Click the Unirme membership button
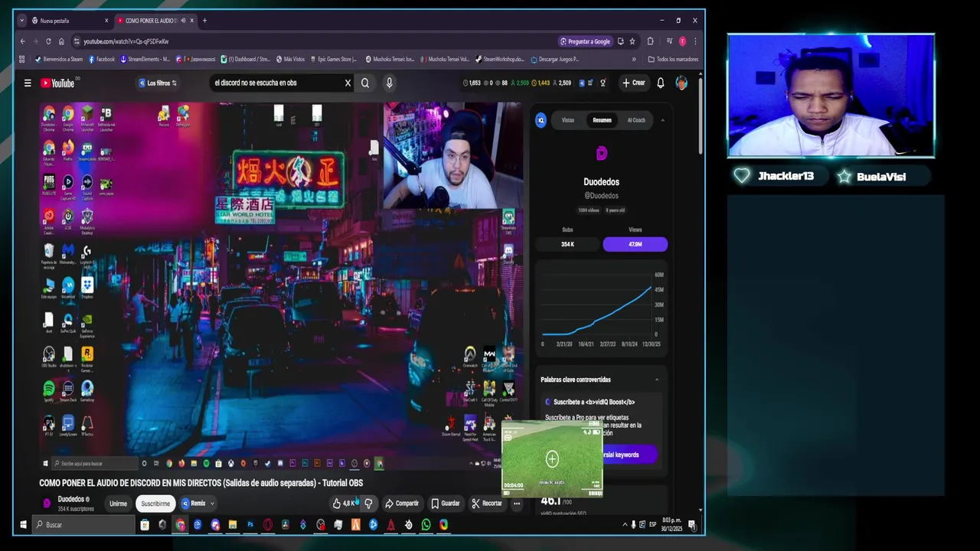The height and width of the screenshot is (551, 980). 118,504
